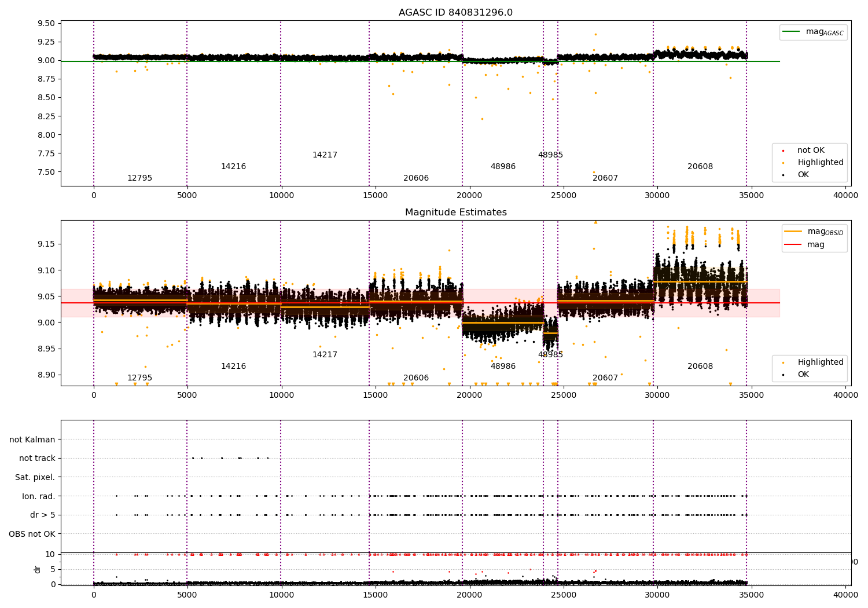Screen dimensions: 868x608
Task: Click the 'dr' axis label in bottom plot
Action: point(38,569)
